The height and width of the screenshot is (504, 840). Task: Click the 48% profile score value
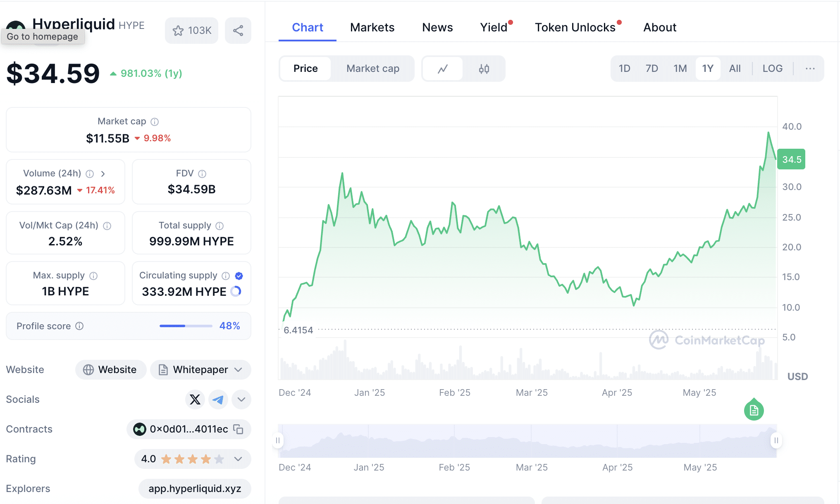pyautogui.click(x=229, y=326)
